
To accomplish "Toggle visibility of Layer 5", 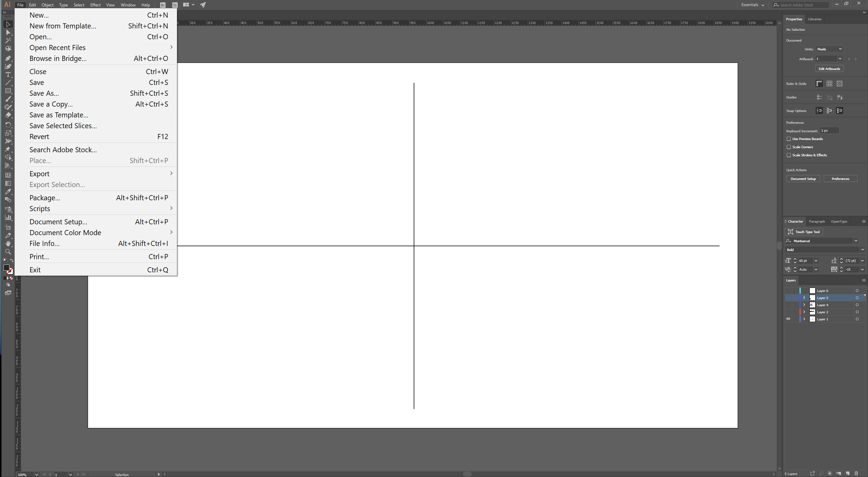I will click(x=788, y=297).
